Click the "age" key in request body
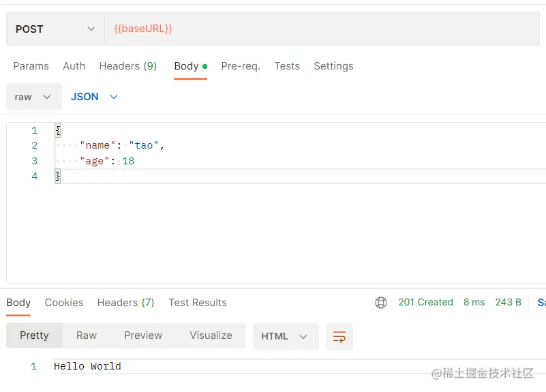546x392 pixels. click(94, 161)
